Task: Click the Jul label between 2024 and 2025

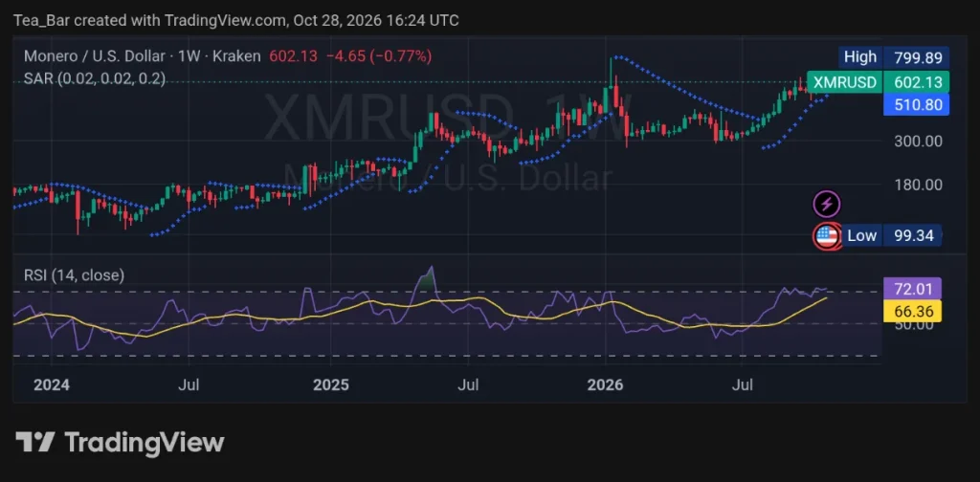Action: tap(189, 384)
